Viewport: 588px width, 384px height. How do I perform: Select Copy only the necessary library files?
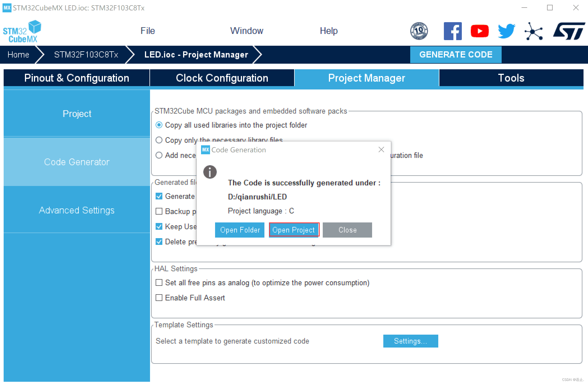tap(159, 140)
